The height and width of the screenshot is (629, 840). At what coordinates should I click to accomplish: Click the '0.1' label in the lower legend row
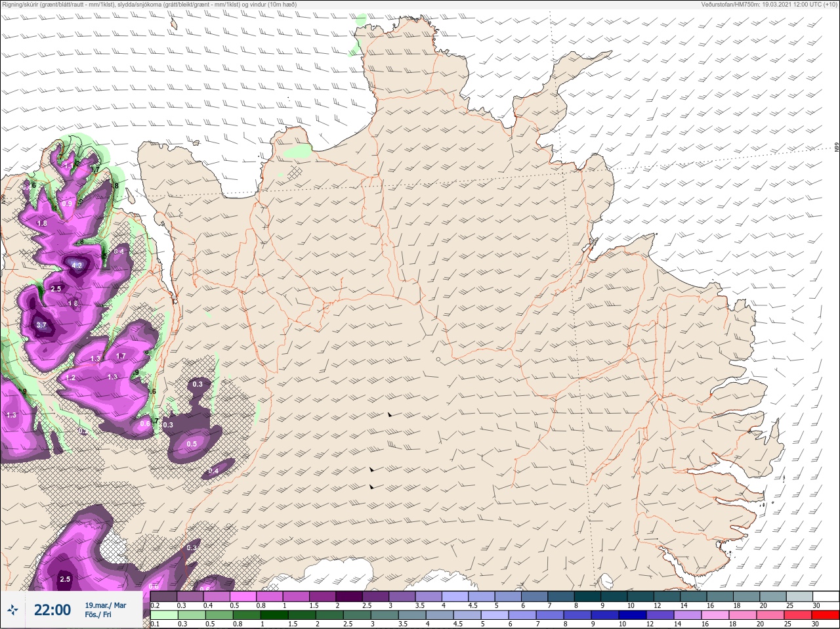point(155,624)
